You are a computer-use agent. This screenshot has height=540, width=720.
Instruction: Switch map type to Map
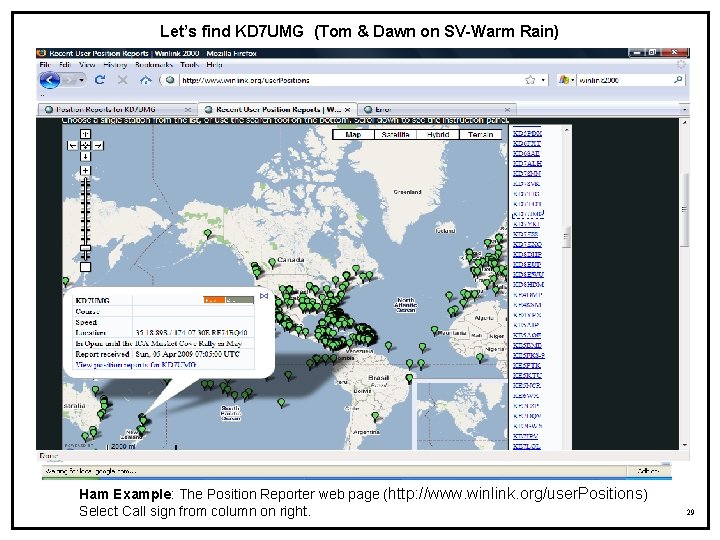[353, 135]
